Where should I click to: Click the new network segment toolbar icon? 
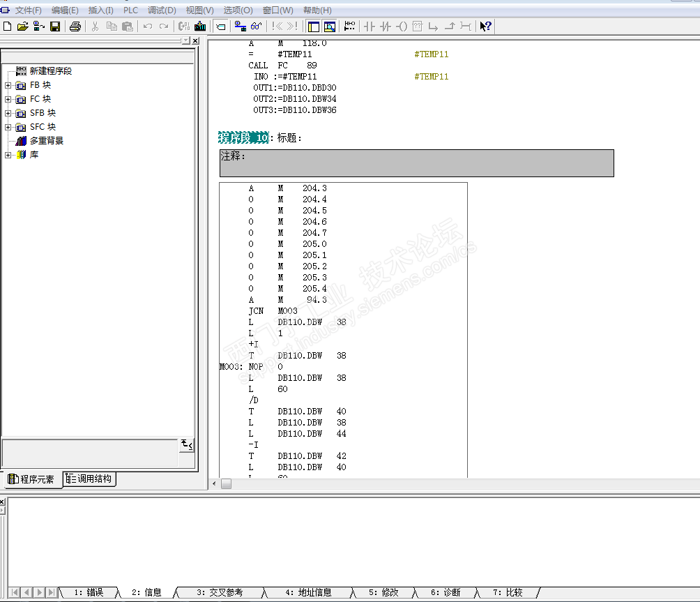pos(350,27)
